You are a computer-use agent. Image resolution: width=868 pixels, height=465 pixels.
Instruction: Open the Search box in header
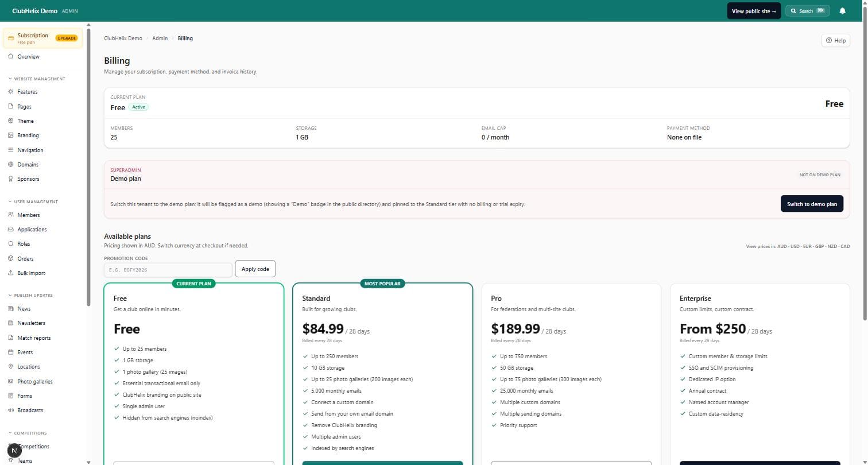pos(807,11)
